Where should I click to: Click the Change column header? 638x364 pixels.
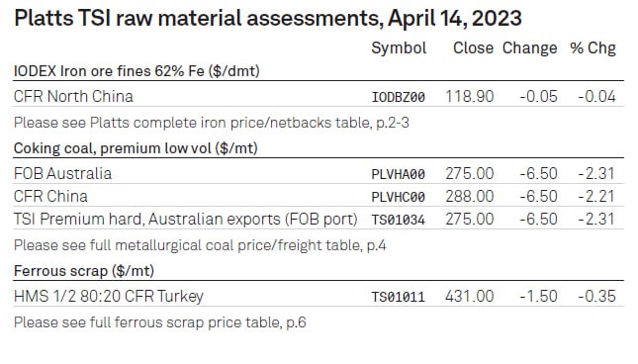tap(529, 48)
